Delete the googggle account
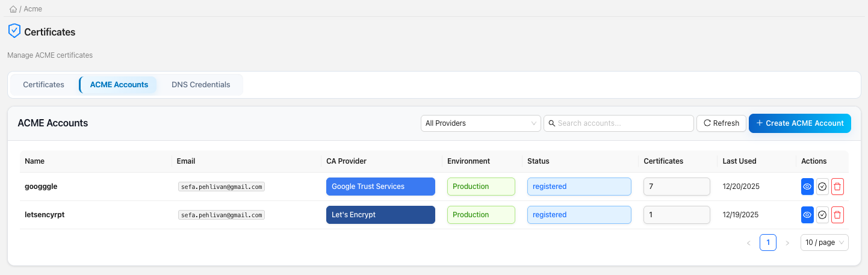868x275 pixels. tap(837, 187)
